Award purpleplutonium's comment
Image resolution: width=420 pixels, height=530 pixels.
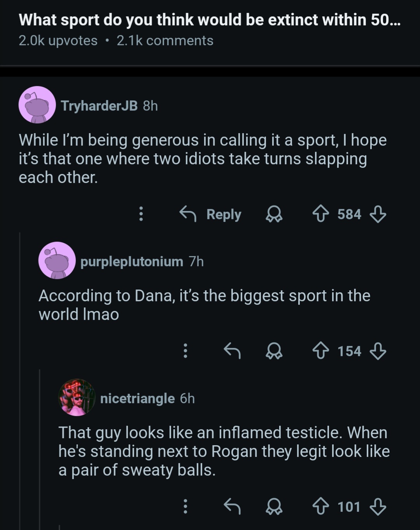(x=274, y=351)
